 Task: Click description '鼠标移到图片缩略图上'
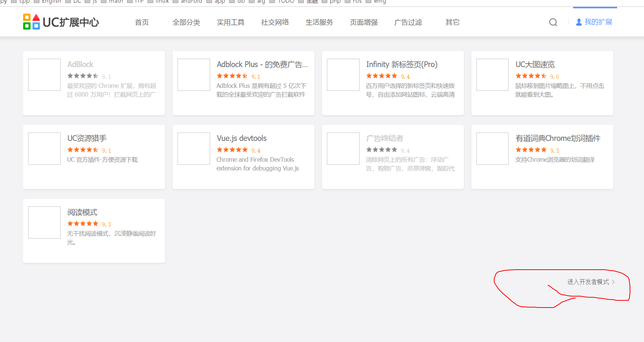click(545, 86)
